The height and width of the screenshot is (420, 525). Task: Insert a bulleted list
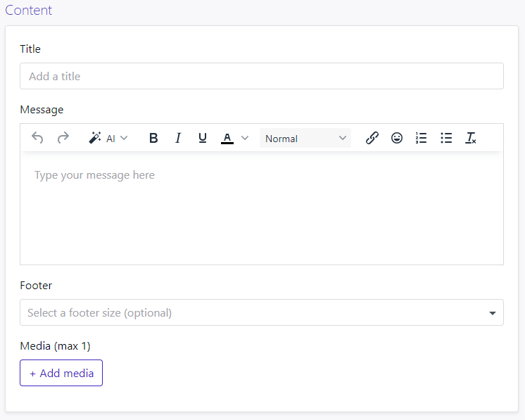pos(446,139)
